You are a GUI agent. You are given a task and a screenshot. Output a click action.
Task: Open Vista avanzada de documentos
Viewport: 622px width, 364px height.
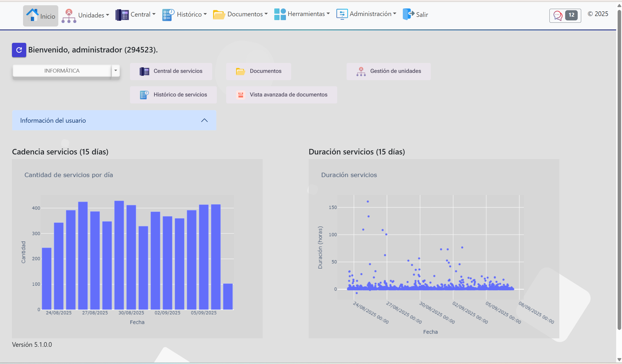pyautogui.click(x=288, y=95)
